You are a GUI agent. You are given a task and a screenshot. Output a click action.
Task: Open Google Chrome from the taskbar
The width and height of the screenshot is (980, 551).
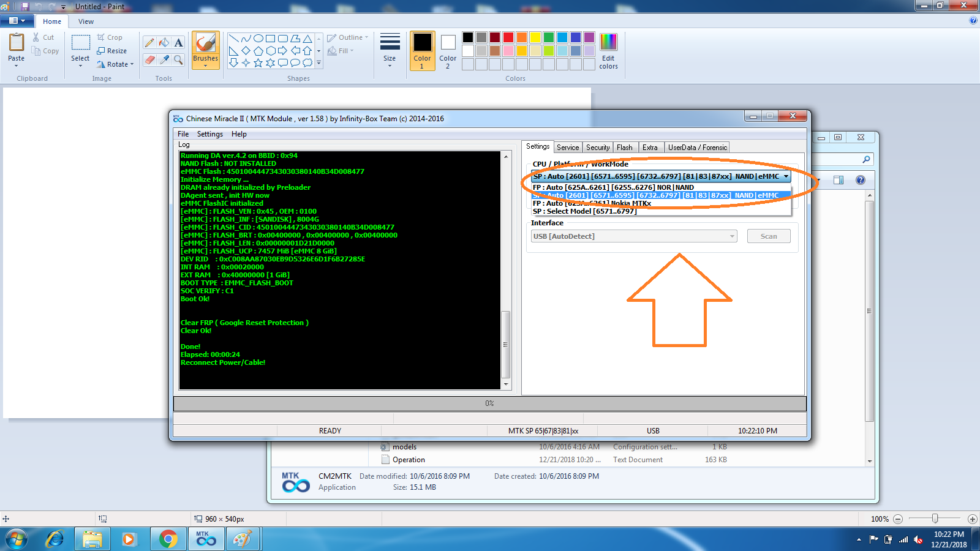coord(168,539)
